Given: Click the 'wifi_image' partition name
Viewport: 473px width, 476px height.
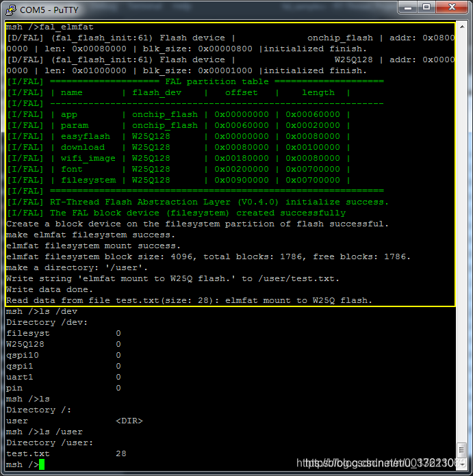Looking at the screenshot, I should [88, 158].
